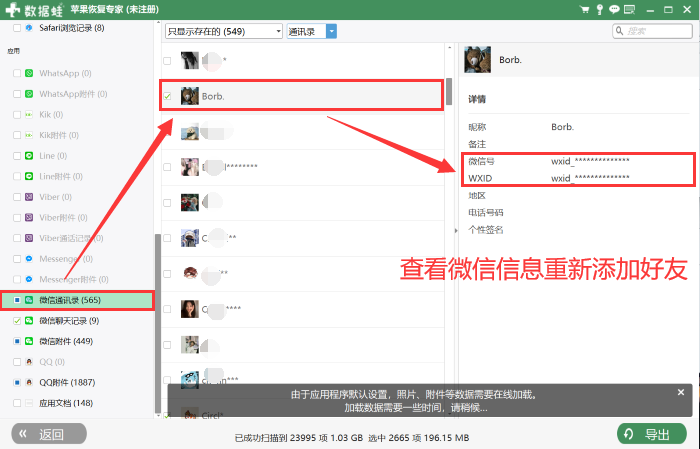The width and height of the screenshot is (700, 449).
Task: Select the Borb. contact row
Action: (x=302, y=96)
